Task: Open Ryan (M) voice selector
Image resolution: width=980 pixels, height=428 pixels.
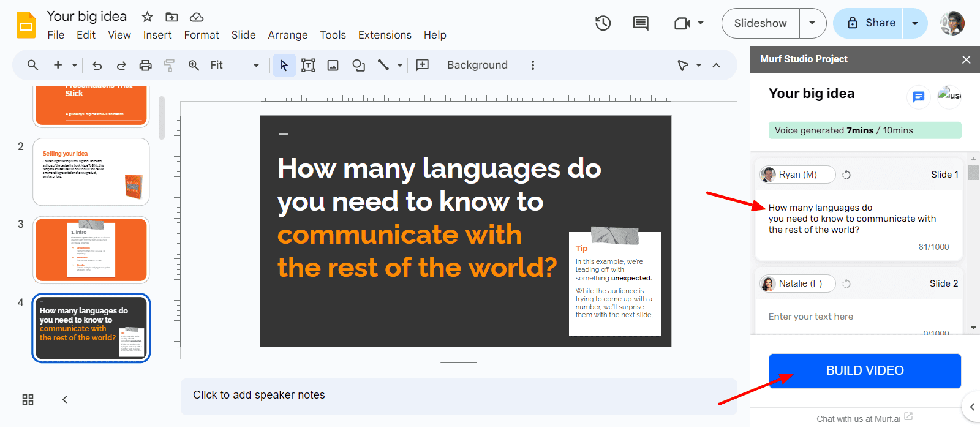Action: tap(797, 175)
